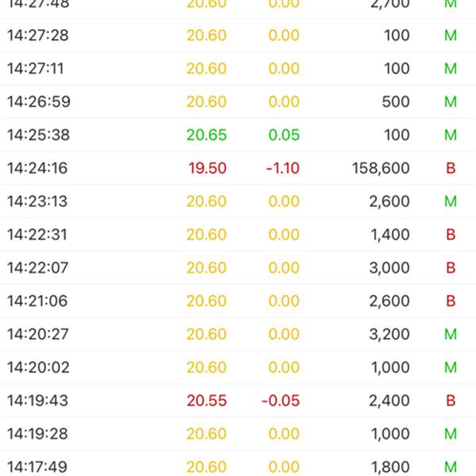Click the -1.10 change value

tap(282, 168)
